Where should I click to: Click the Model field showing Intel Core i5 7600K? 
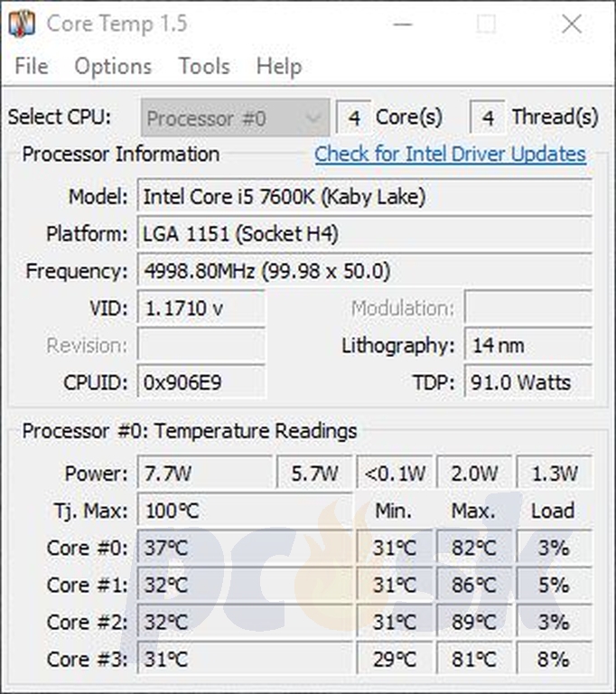365,196
